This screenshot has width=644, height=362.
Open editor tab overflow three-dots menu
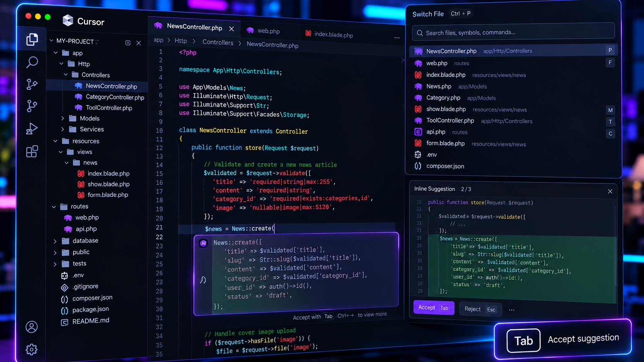397,38
